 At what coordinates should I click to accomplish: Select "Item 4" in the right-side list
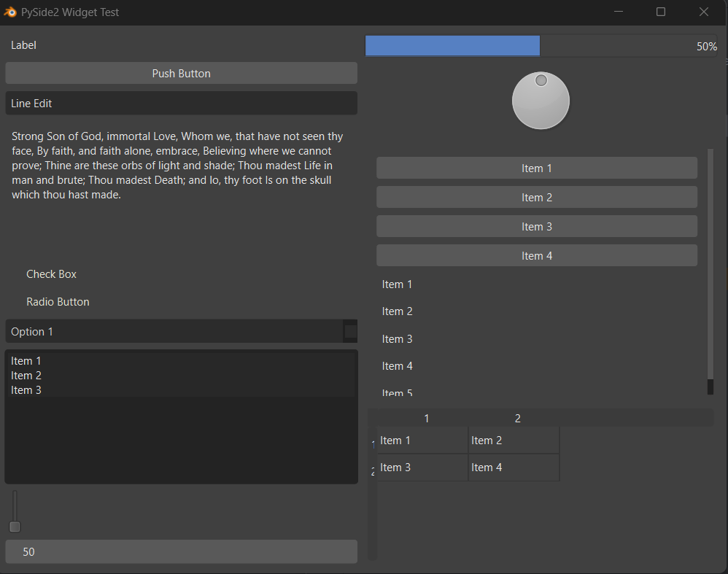point(398,365)
